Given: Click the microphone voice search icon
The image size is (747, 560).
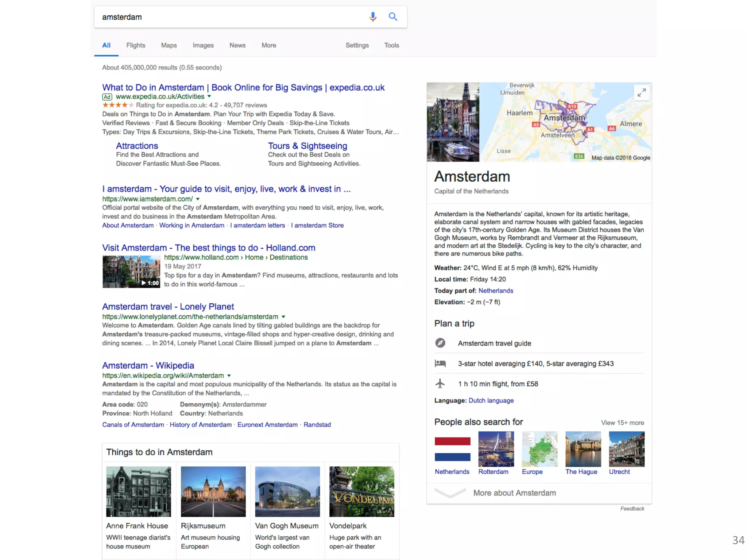Looking at the screenshot, I should tap(372, 17).
